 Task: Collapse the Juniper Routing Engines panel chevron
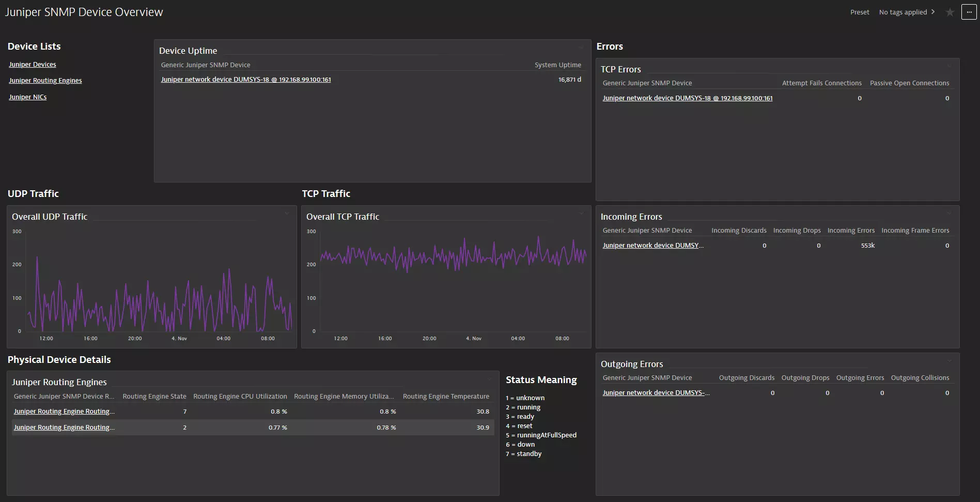490,379
